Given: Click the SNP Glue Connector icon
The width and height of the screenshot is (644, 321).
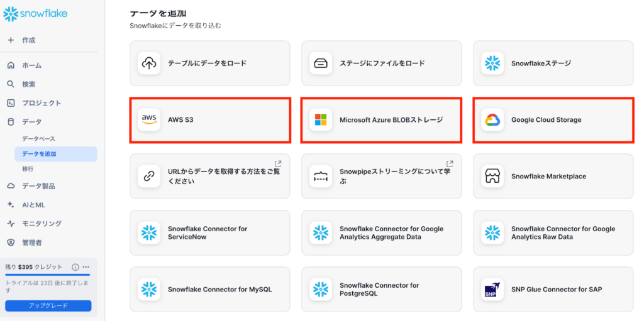Looking at the screenshot, I should coord(492,289).
